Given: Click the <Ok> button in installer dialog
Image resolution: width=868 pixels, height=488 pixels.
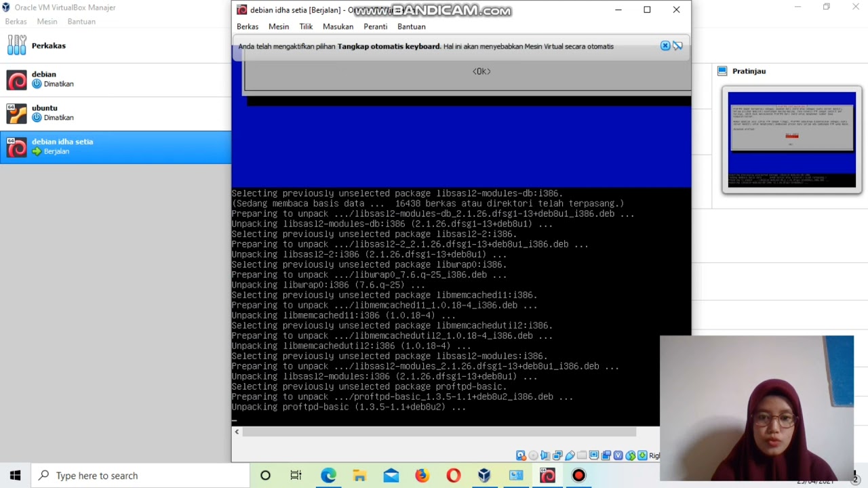Looking at the screenshot, I should (481, 71).
